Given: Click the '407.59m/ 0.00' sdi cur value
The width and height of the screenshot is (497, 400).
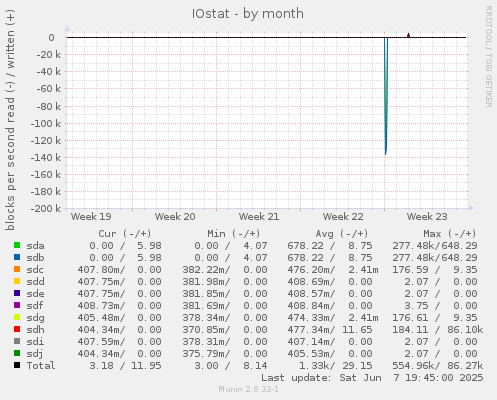Looking at the screenshot, I should pos(119,342).
